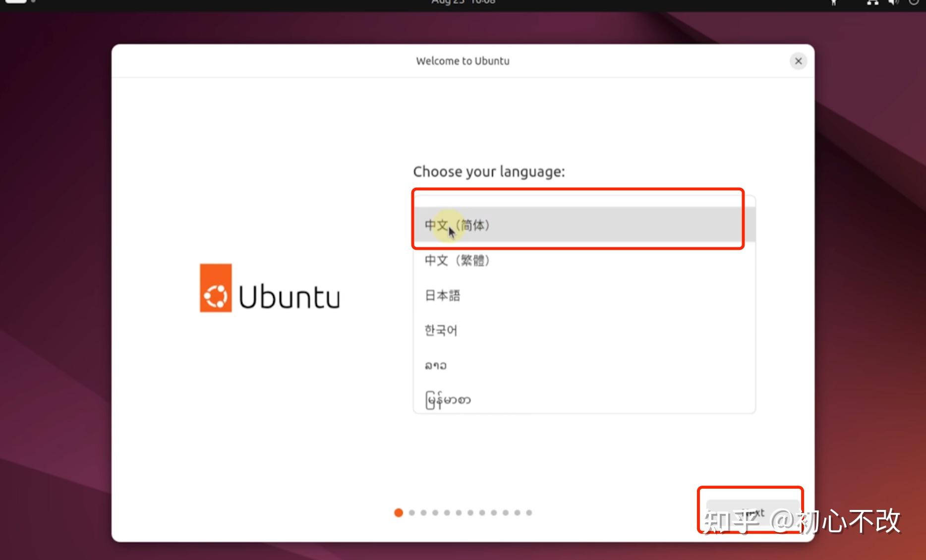Viewport: 926px width, 560px height.
Task: Select the Myanmar language option
Action: 447,400
